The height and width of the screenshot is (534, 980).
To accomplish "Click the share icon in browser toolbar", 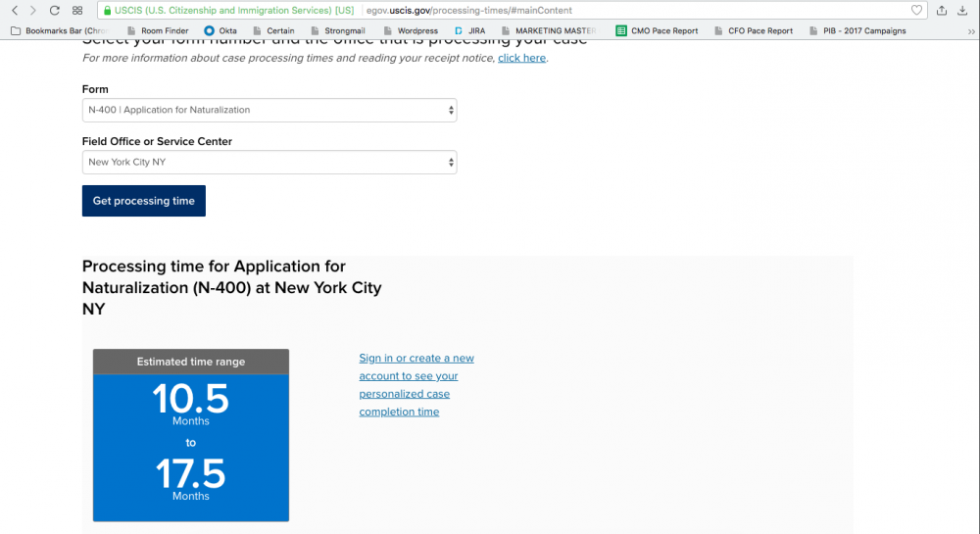I will (942, 11).
